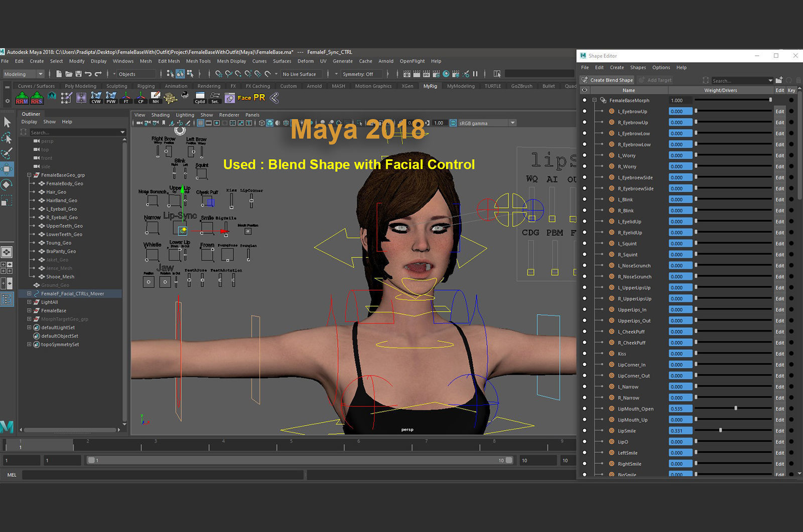Click the Python shelf script icon
This screenshot has width=803, height=532.
click(x=185, y=95)
